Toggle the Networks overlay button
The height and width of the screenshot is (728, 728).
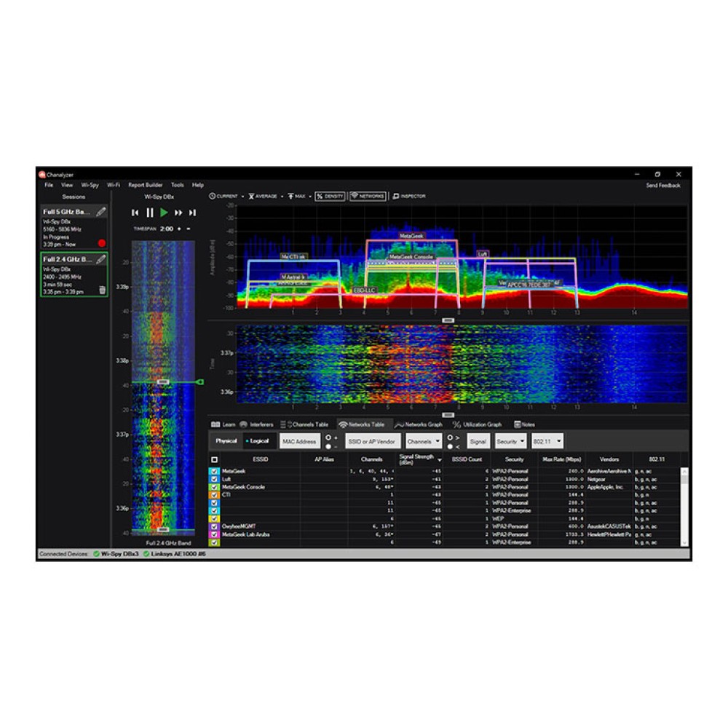[368, 197]
